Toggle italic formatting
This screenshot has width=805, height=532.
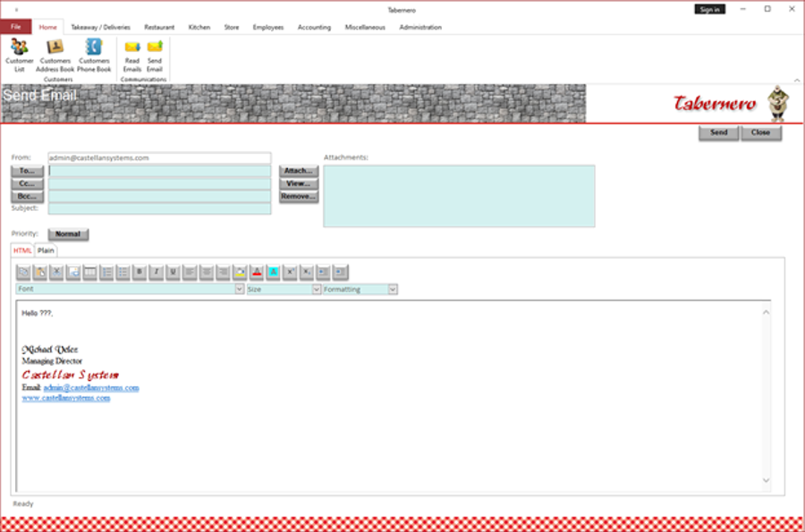pyautogui.click(x=156, y=272)
